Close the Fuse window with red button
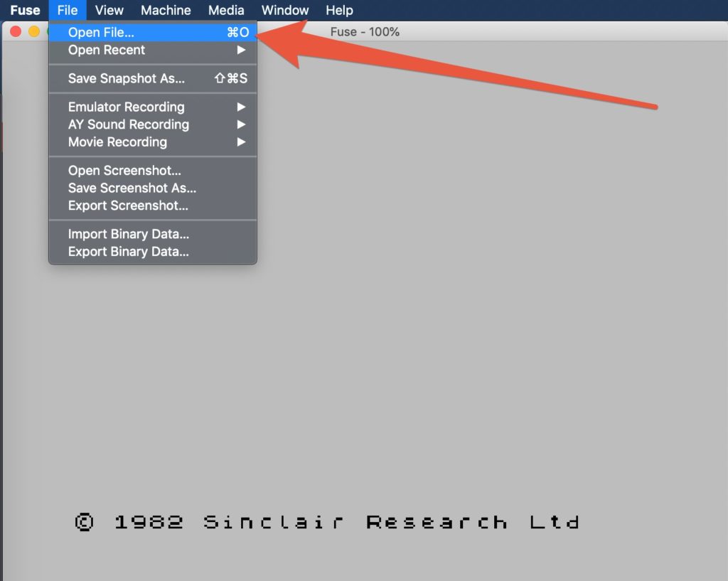Image resolution: width=728 pixels, height=581 pixels. 16,31
